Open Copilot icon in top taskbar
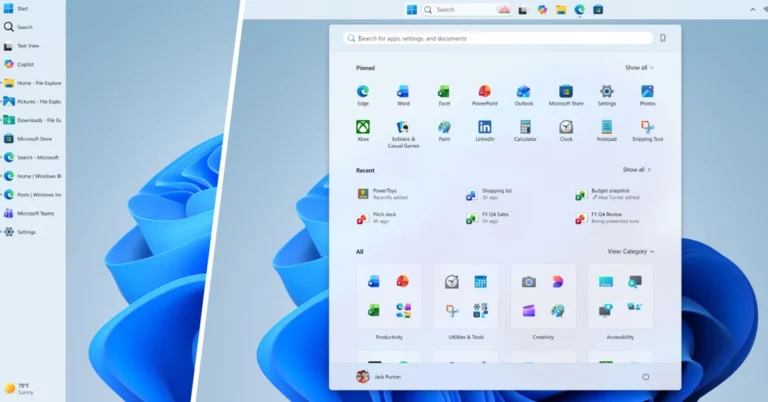 point(542,10)
